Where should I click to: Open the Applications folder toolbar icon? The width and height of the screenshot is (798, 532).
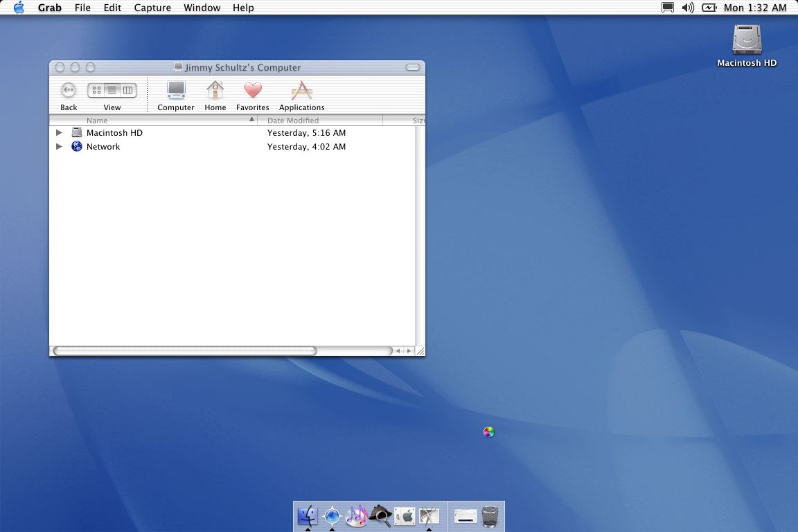click(302, 91)
